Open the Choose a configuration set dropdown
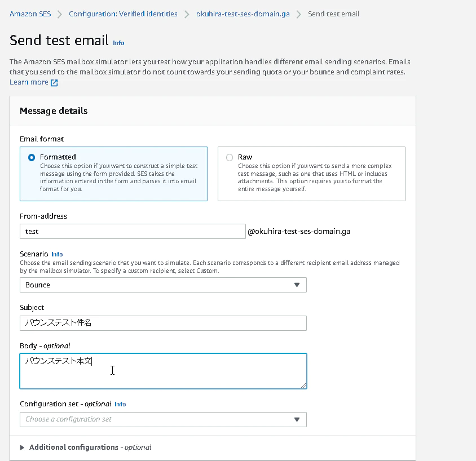Image resolution: width=476 pixels, height=461 pixels. coord(163,419)
